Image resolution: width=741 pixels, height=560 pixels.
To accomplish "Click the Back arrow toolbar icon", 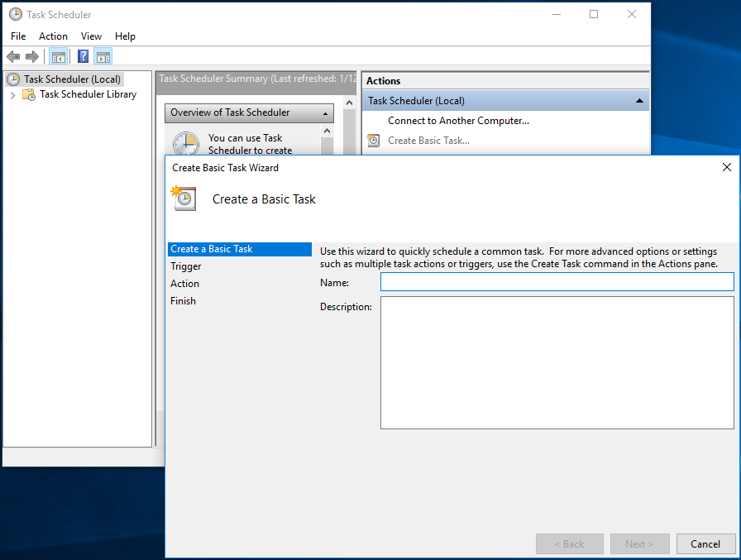I will [x=13, y=56].
